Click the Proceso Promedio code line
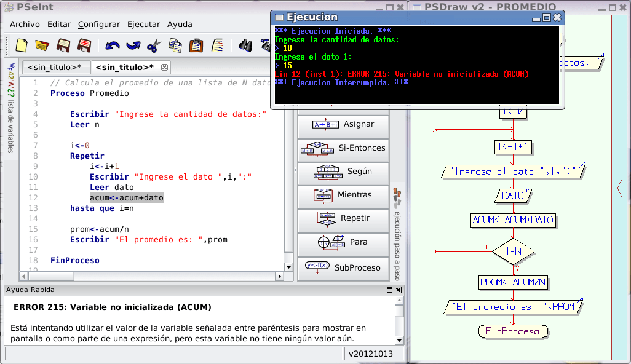Image resolution: width=631 pixels, height=364 pixels. (x=89, y=93)
